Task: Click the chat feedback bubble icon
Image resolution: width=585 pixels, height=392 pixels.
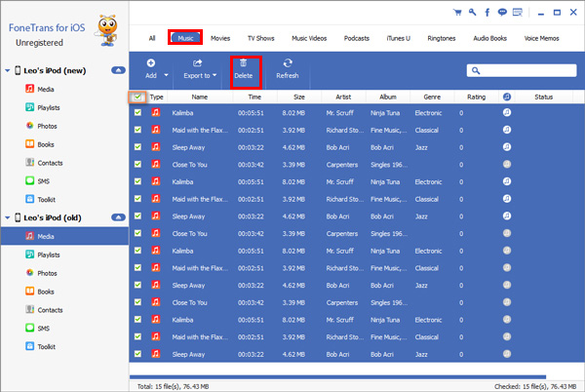Action: (502, 13)
